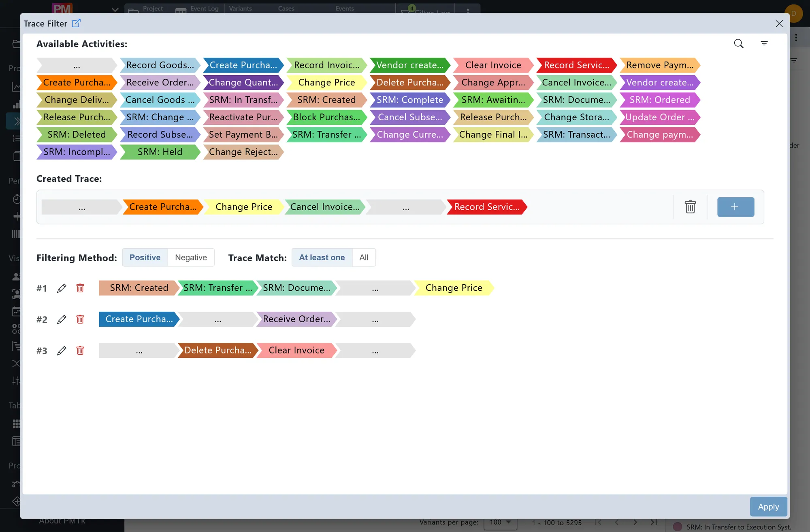Add SRM: Held activity chip
Screen dimensions: 810x532
point(160,152)
